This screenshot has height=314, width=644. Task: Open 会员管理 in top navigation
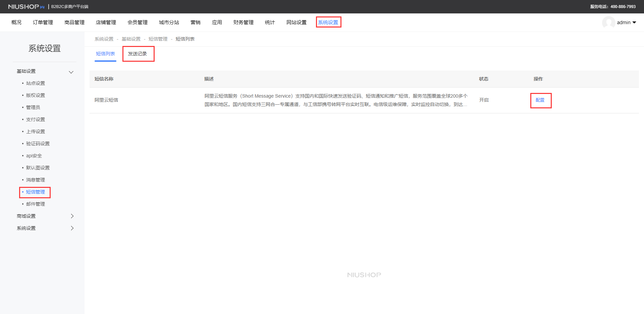pos(138,22)
